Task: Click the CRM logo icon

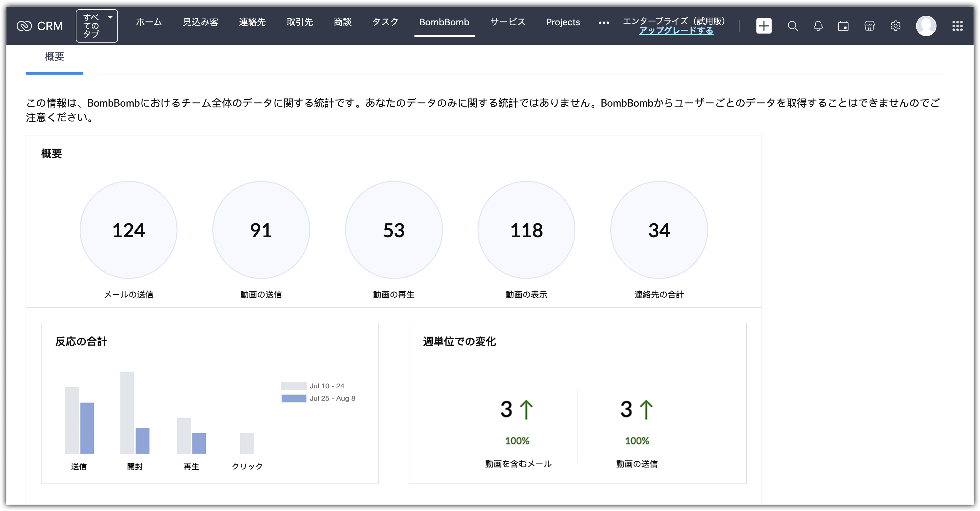Action: pyautogui.click(x=24, y=26)
